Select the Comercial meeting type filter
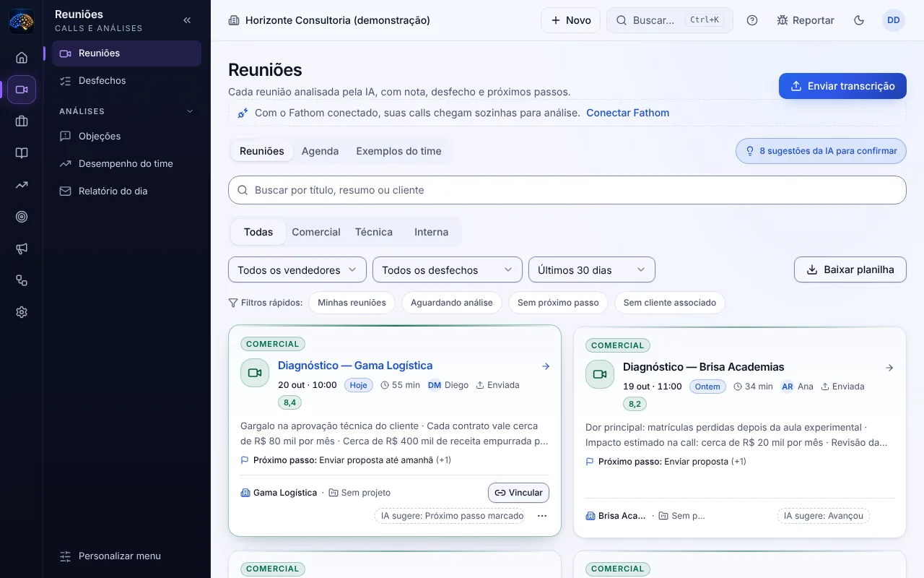This screenshot has width=924, height=578. [316, 232]
